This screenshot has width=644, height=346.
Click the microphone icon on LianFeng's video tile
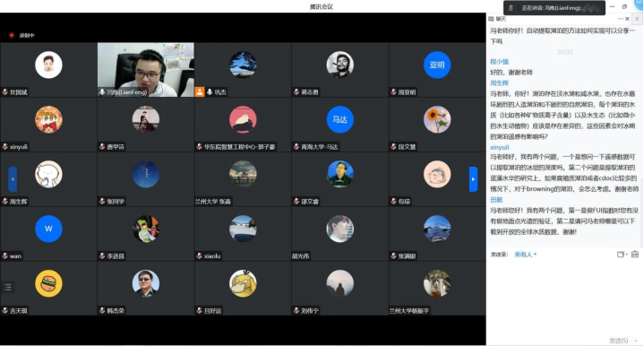pos(102,92)
